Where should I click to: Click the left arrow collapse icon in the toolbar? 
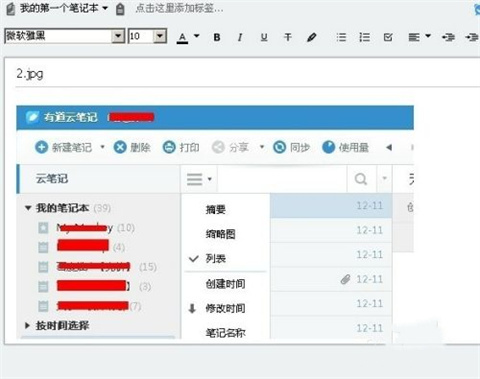tap(389, 147)
